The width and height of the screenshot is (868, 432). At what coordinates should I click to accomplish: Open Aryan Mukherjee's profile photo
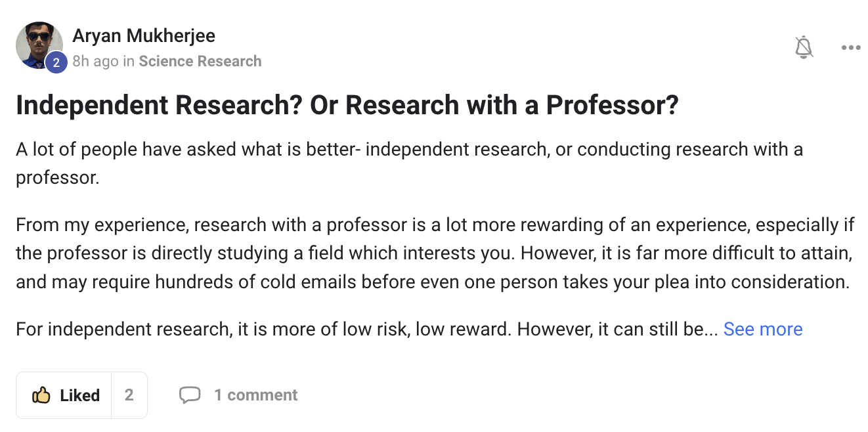point(37,43)
